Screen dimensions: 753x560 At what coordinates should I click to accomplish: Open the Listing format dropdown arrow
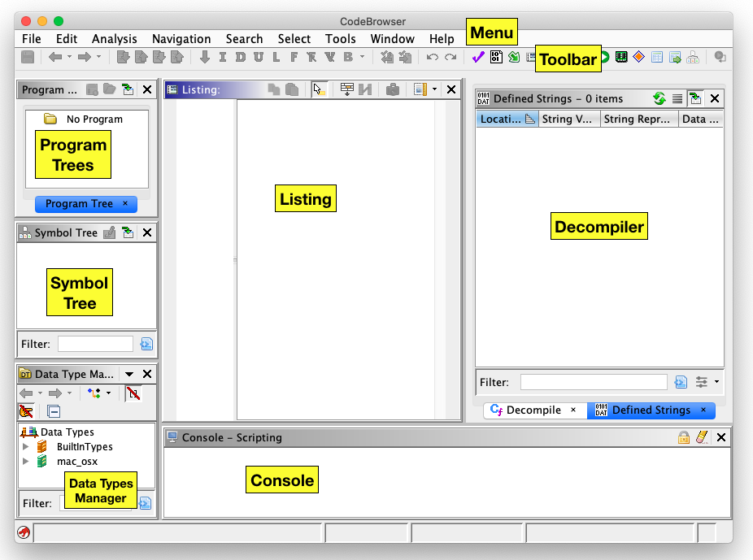pyautogui.click(x=434, y=89)
